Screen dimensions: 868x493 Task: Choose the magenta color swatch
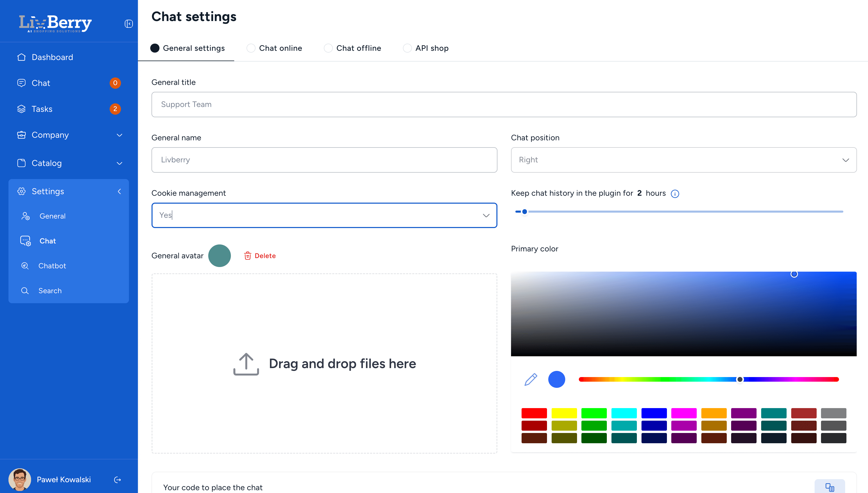684,413
